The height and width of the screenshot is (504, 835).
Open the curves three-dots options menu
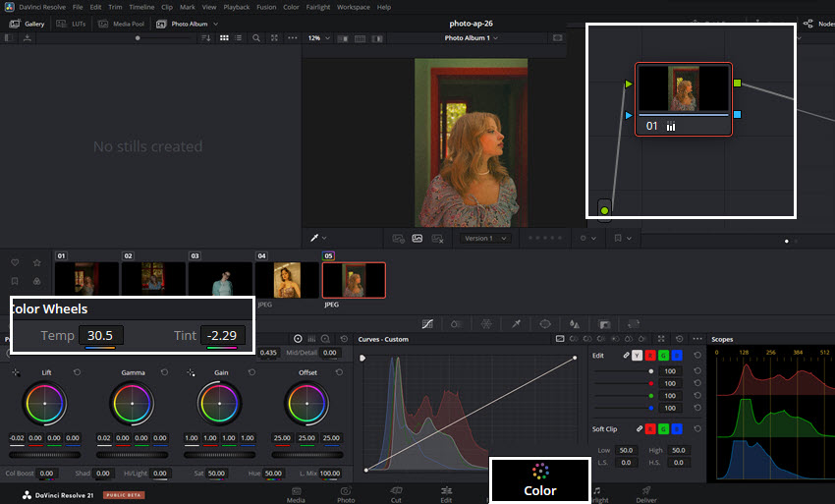[x=697, y=339]
